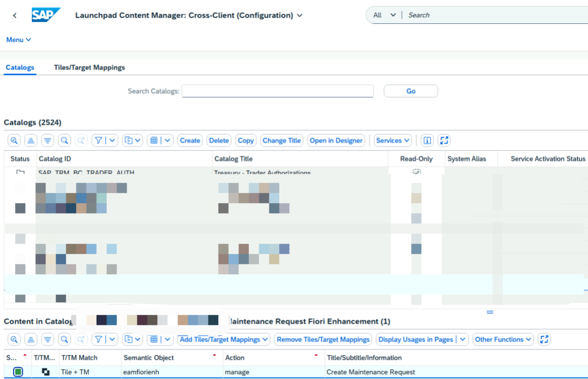Sort descending in Catalogs toolbar
588x379 pixels.
pos(48,140)
